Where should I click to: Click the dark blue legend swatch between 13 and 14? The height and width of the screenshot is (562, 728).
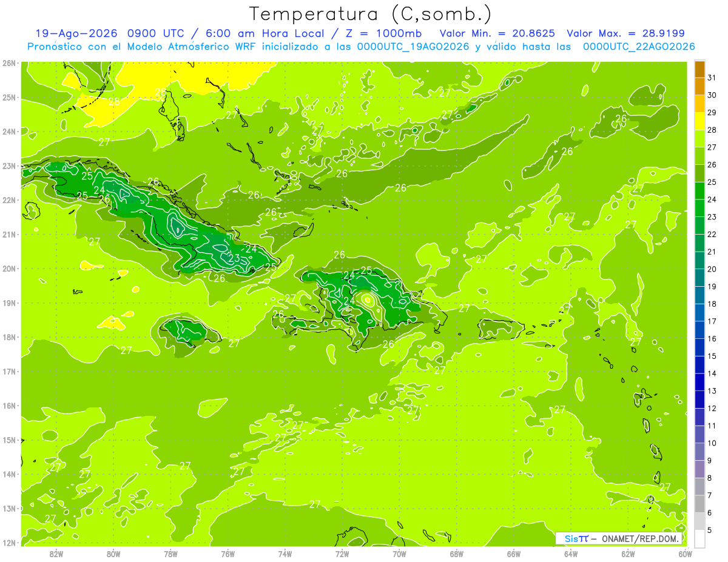point(699,382)
